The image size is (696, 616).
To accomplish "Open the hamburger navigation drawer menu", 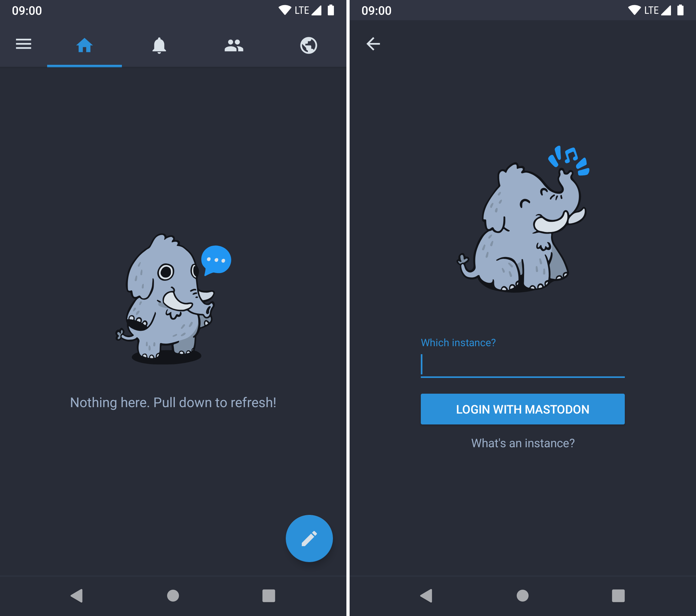I will point(23,44).
